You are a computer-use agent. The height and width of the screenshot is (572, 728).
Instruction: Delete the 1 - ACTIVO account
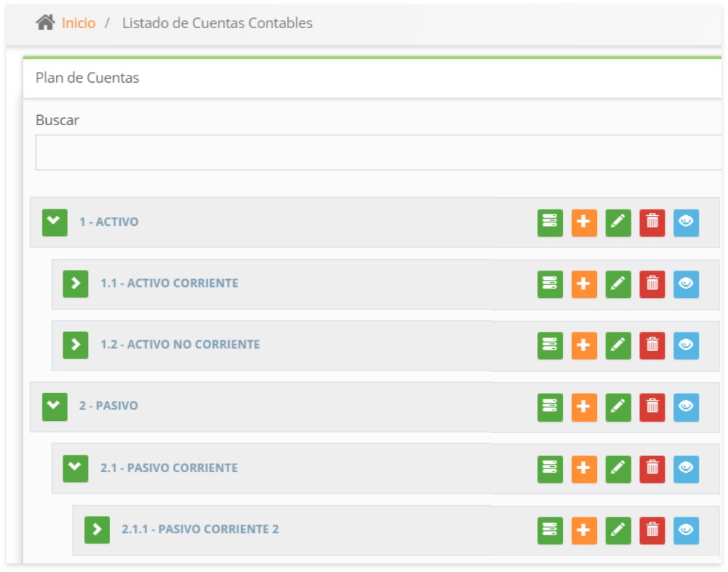[652, 222]
